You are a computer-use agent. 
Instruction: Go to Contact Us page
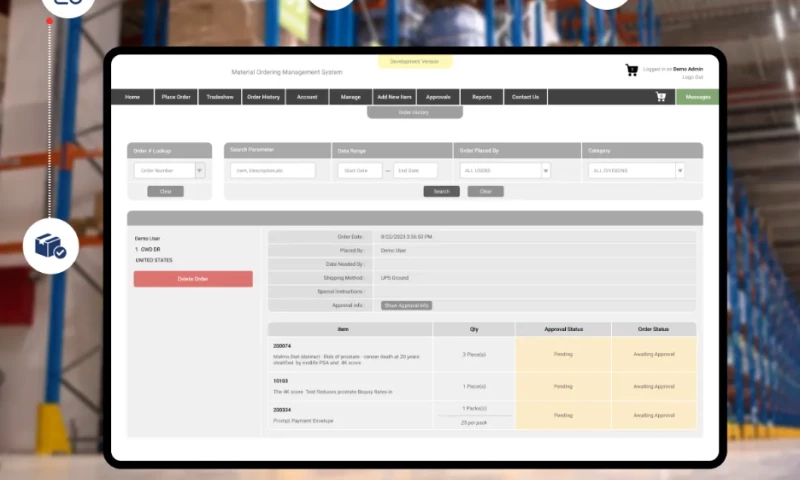[x=526, y=97]
